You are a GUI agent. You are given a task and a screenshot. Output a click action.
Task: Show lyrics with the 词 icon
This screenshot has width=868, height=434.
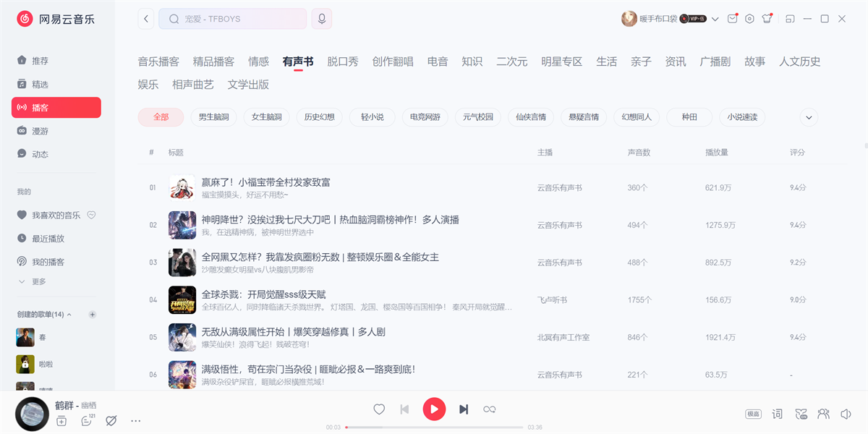(777, 414)
